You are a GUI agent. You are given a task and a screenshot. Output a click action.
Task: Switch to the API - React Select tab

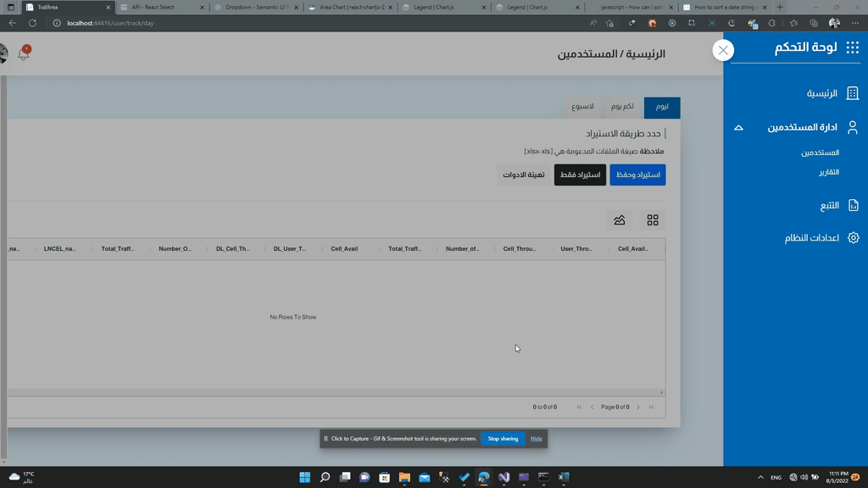tap(161, 7)
